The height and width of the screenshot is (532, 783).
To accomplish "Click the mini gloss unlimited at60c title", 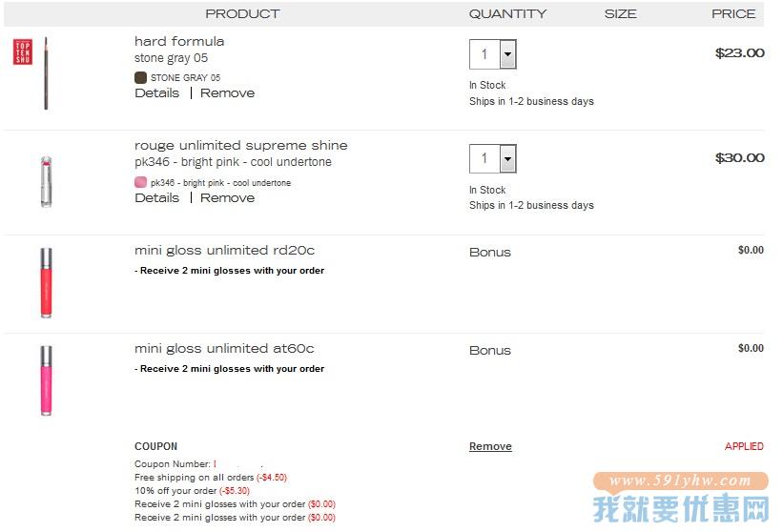I will point(224,348).
